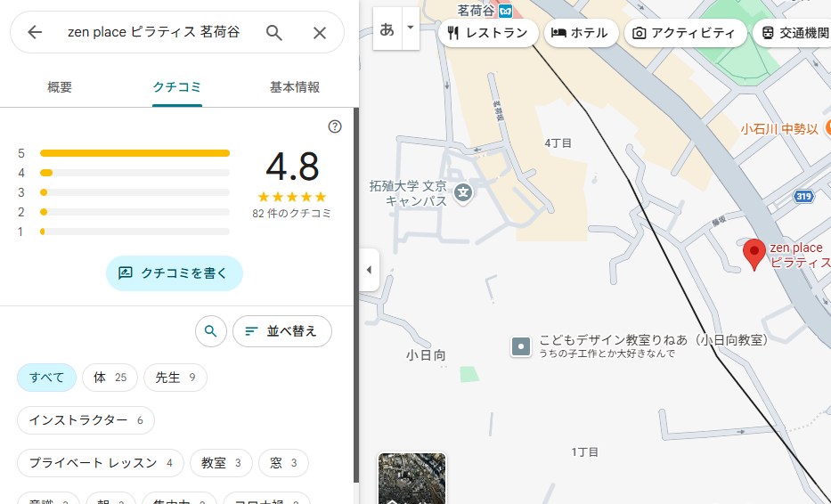Select the Takushoku University campus marker
The width and height of the screenshot is (831, 504).
[x=462, y=191]
